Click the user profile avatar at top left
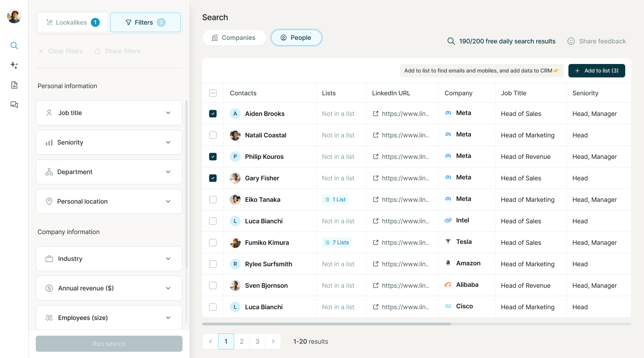This screenshot has height=358, width=644. tap(14, 17)
